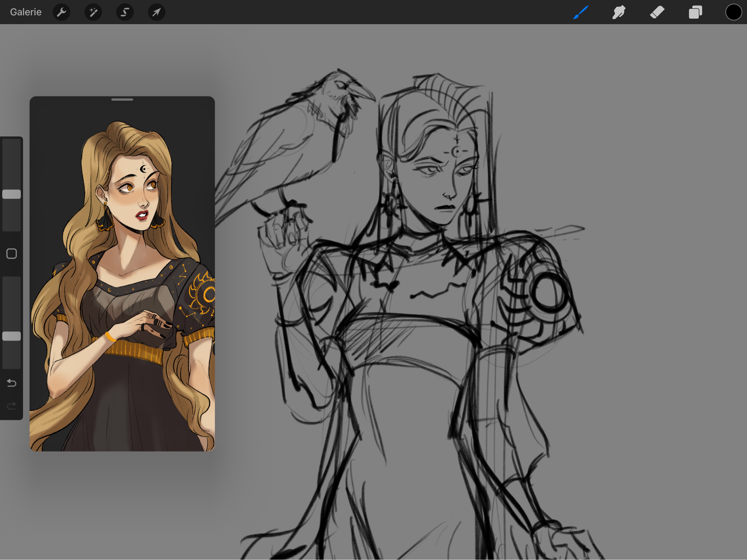Viewport: 747px width, 560px height.
Task: Open the black active color swatch
Action: (733, 12)
